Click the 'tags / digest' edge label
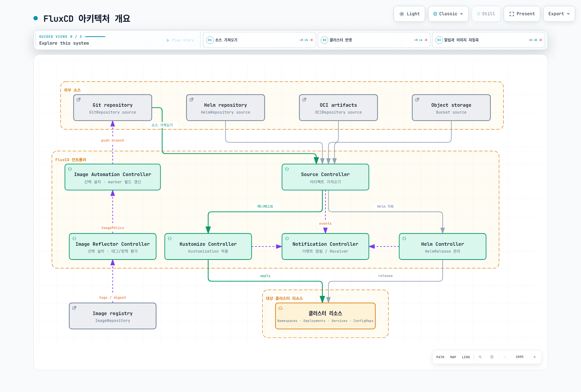581x392 pixels. tap(113, 298)
